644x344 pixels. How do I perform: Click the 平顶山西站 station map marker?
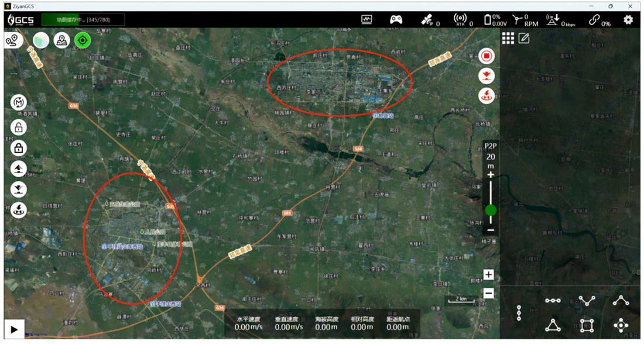click(166, 304)
